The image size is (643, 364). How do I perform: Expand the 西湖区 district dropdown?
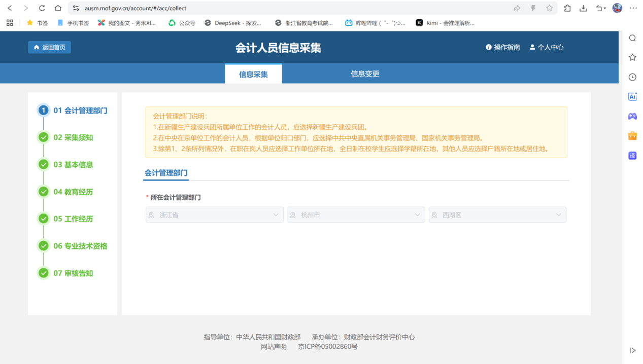(497, 215)
